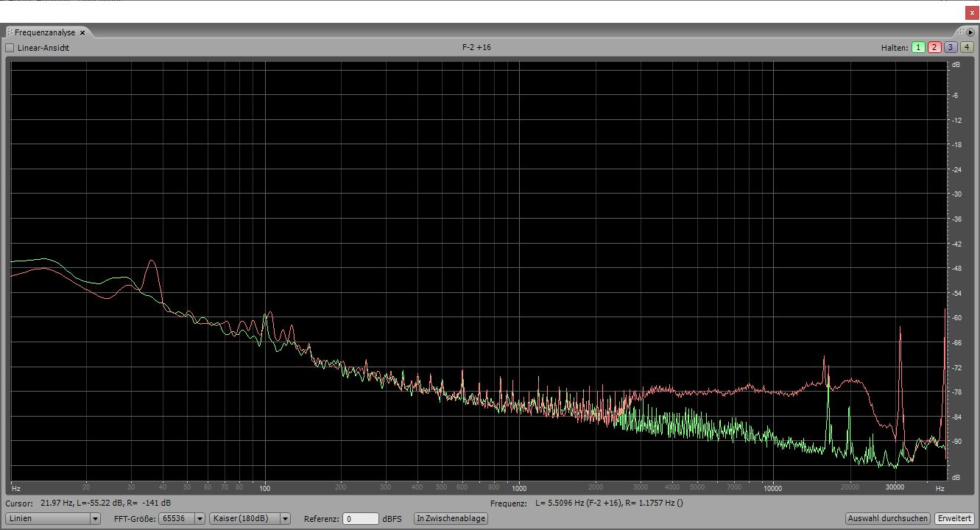
Task: Click the -48 dB scale label
Action: (x=957, y=269)
